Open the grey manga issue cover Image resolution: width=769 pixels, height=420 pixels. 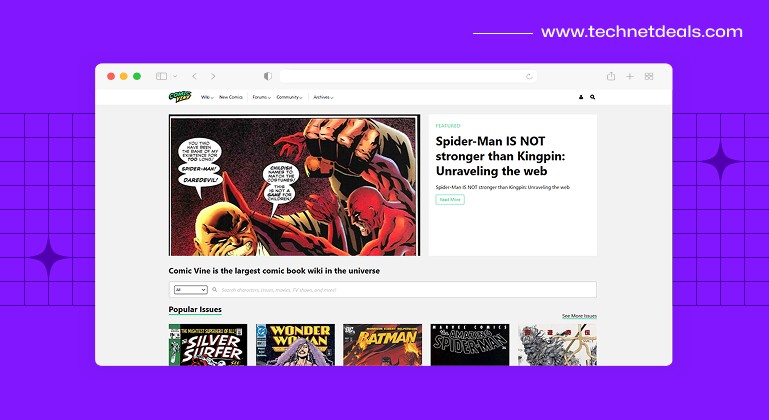557,344
